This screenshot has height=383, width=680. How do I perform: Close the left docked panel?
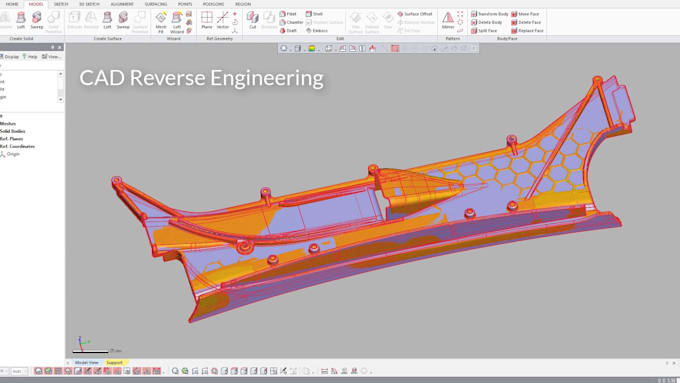pos(60,47)
